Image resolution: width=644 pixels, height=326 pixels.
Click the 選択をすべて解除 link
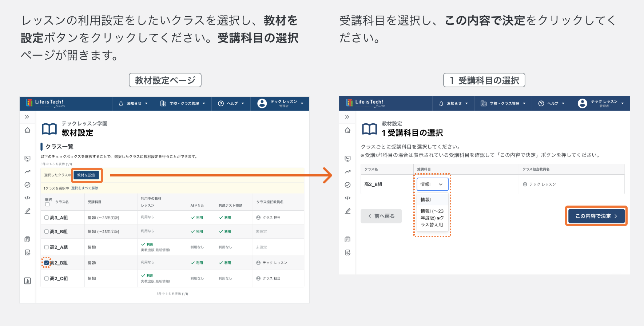coord(84,188)
